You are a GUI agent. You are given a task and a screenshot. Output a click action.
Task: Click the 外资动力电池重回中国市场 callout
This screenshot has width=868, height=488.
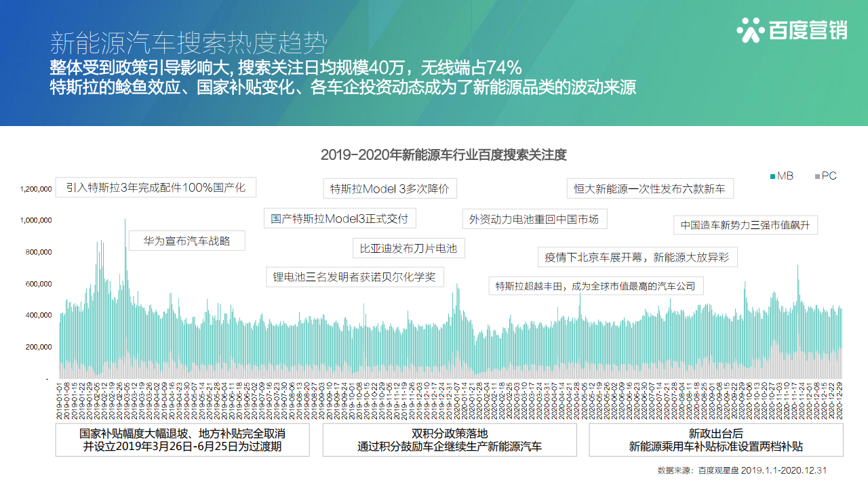(x=534, y=219)
